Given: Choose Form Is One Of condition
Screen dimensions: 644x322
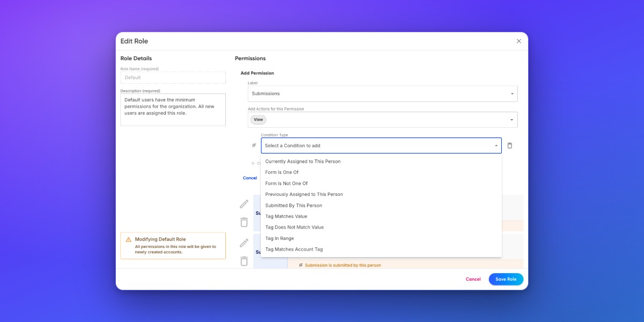Looking at the screenshot, I should [381, 172].
